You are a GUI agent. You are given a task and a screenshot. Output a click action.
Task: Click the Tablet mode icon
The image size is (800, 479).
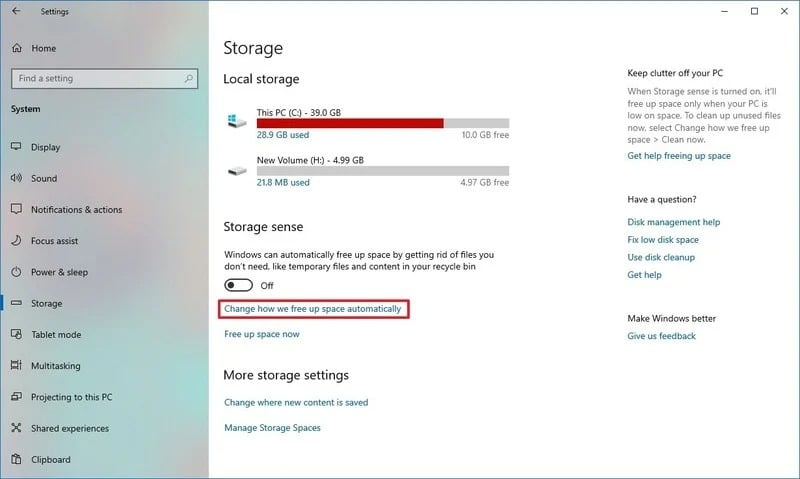pyautogui.click(x=16, y=334)
